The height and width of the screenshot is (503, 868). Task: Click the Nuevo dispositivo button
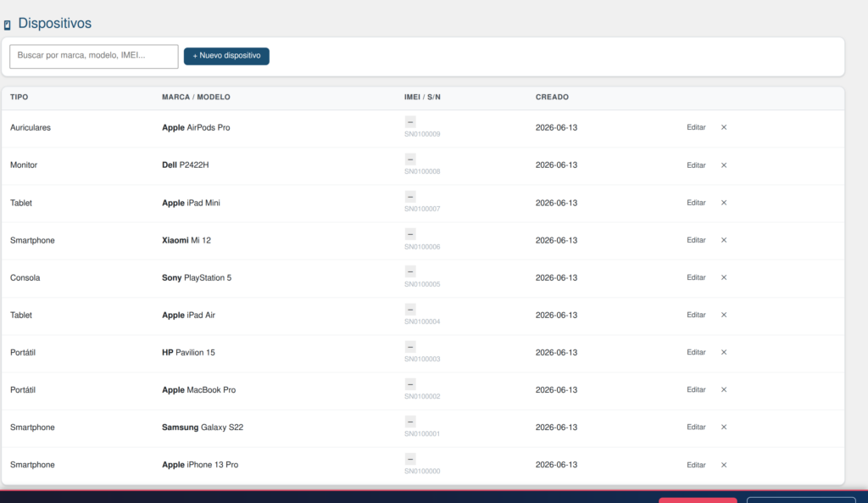[x=226, y=56]
